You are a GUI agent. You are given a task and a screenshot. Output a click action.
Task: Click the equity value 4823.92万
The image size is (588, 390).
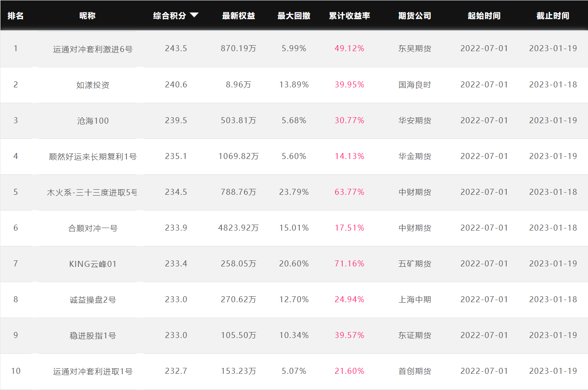pos(238,228)
